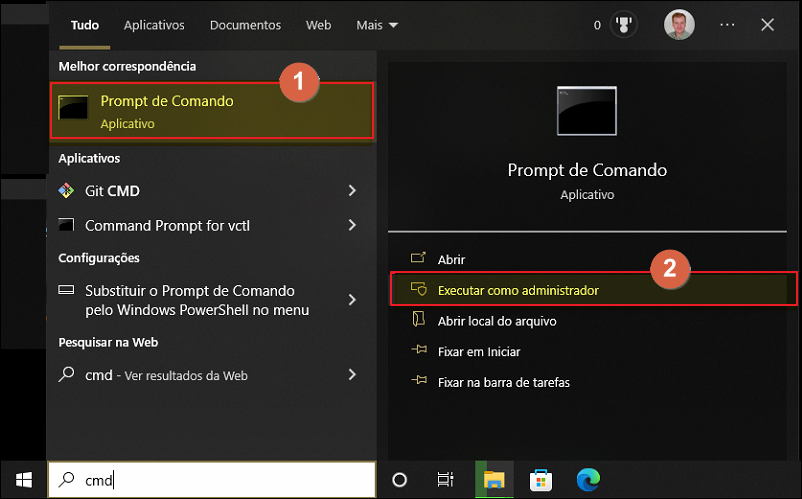The image size is (802, 499).
Task: Switch to the Documentos tab
Action: tap(245, 25)
